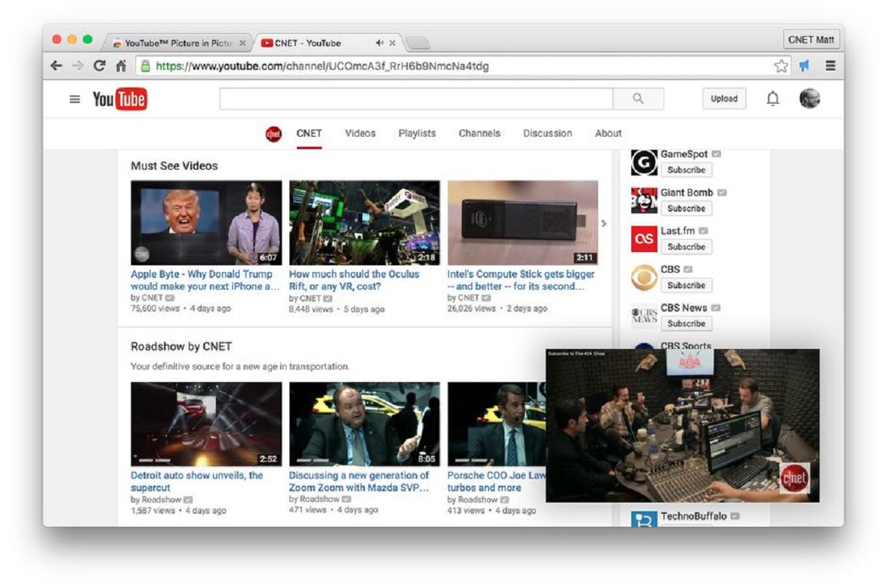Select the browser address bar URL
887x588 pixels.
(x=322, y=66)
